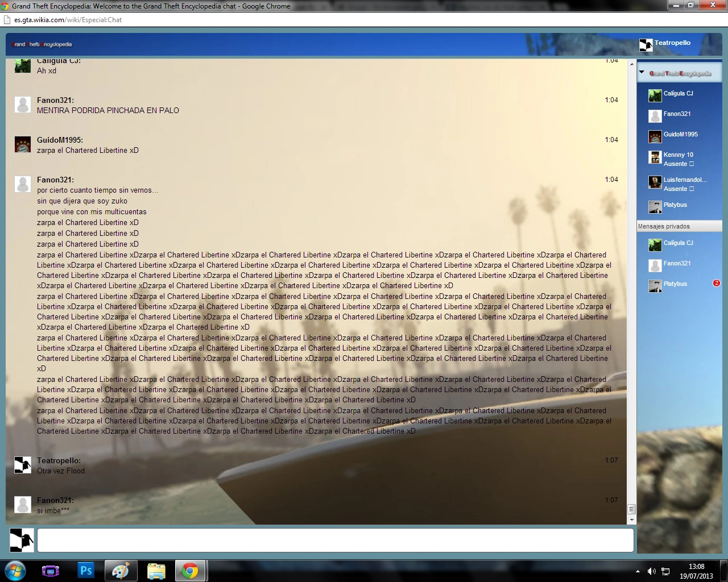
Task: Click Luisfernandol's avatar in user list
Action: click(655, 182)
